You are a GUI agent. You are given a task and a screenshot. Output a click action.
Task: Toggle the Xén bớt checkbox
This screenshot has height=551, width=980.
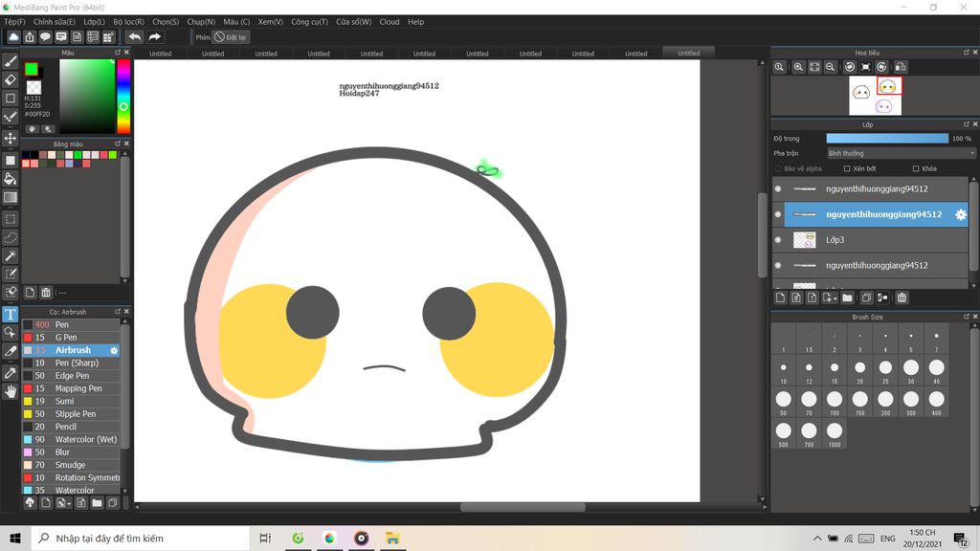pos(847,168)
